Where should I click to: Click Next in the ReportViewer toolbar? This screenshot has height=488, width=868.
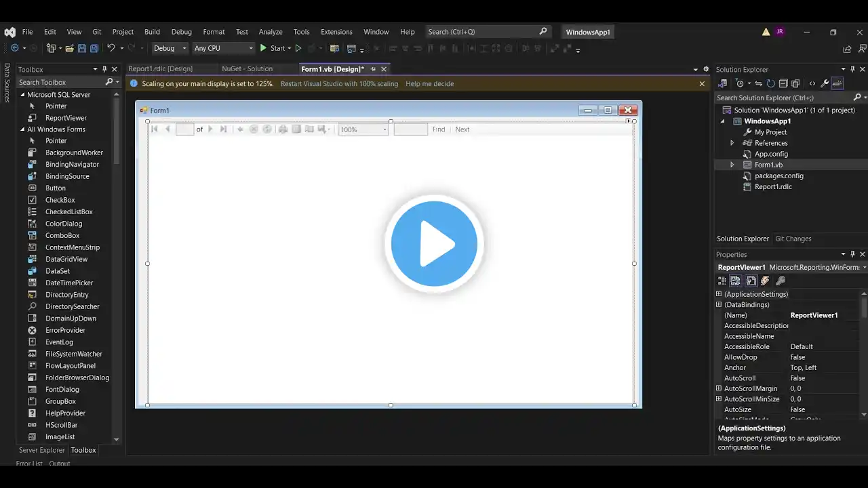462,129
